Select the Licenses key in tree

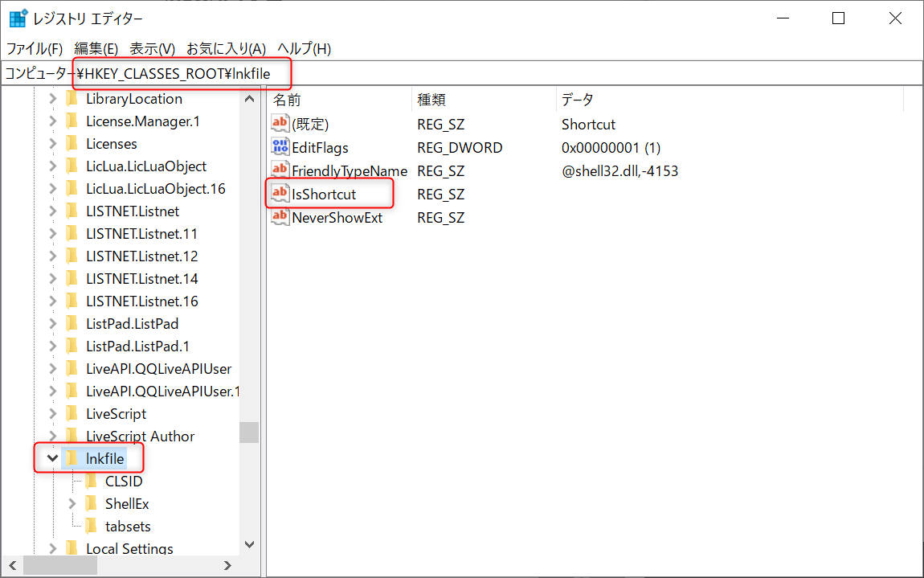(111, 143)
